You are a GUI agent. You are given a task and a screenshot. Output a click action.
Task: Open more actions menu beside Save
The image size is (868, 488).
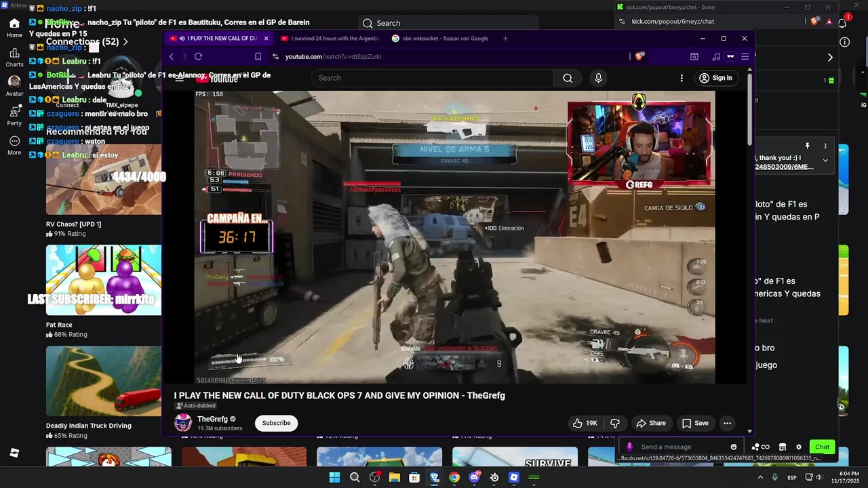pyautogui.click(x=727, y=423)
